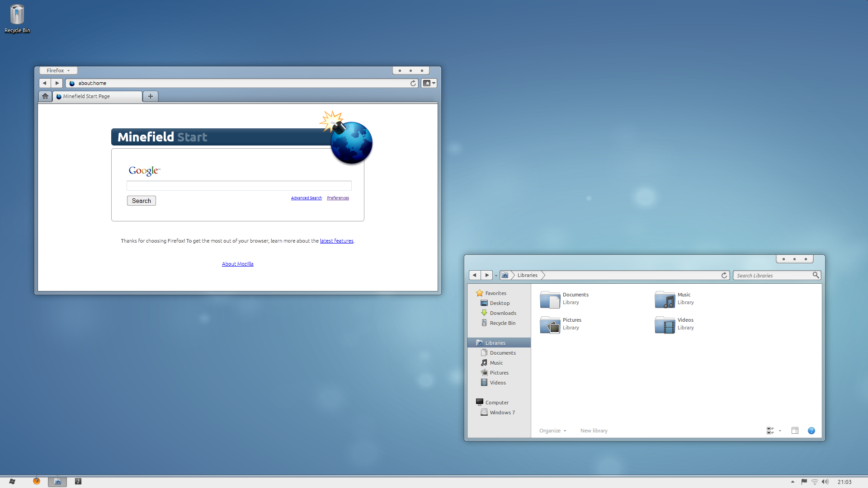The height and width of the screenshot is (488, 868).
Task: Select the Documents library folder icon
Action: (550, 300)
